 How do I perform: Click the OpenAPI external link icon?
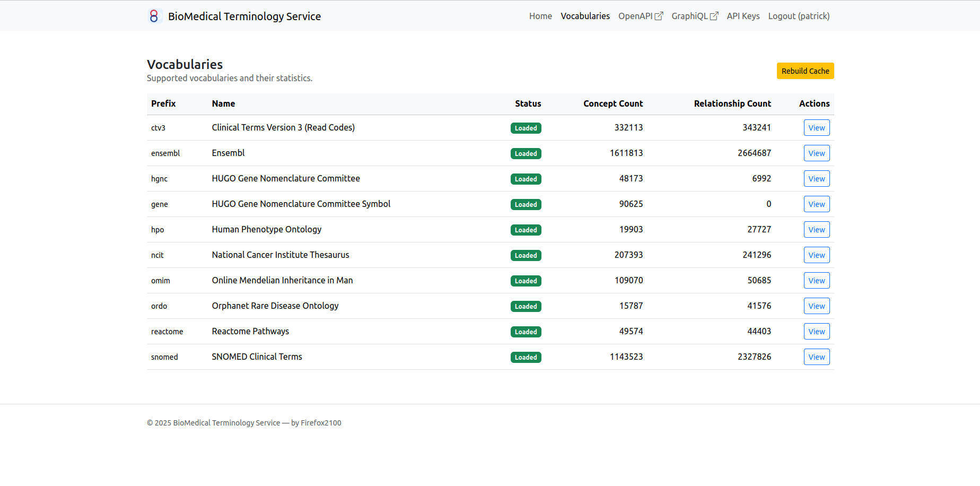tap(659, 16)
